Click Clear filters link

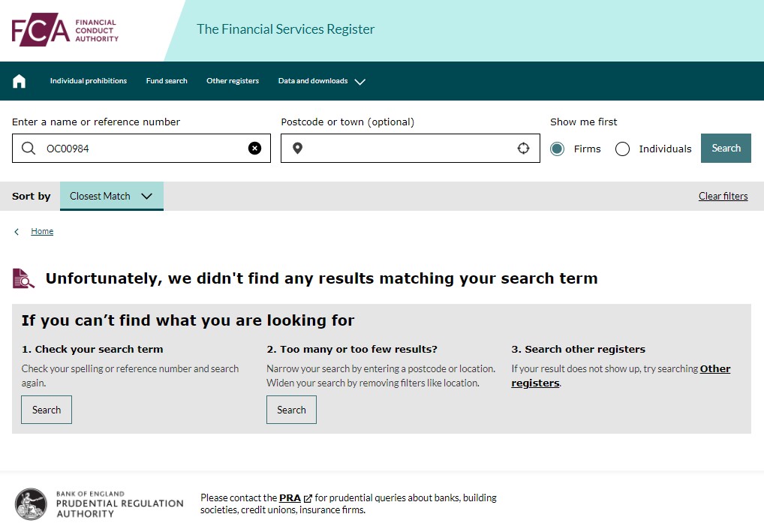coord(723,196)
